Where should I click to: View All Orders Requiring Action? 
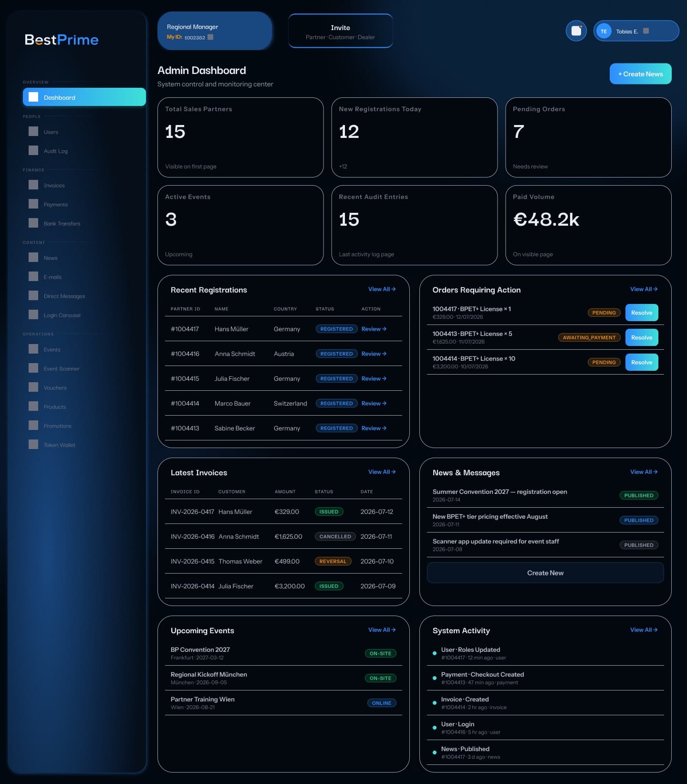644,289
